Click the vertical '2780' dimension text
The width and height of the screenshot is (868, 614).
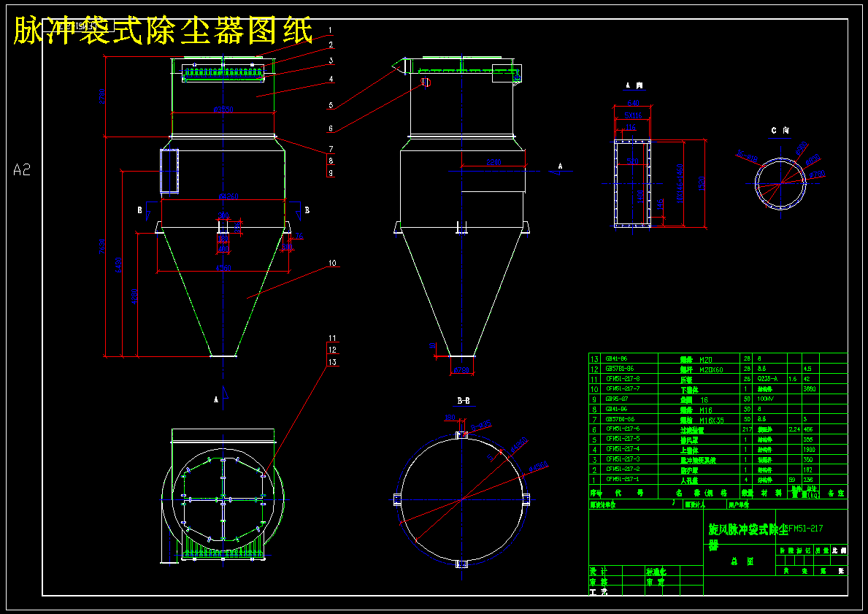(x=101, y=96)
